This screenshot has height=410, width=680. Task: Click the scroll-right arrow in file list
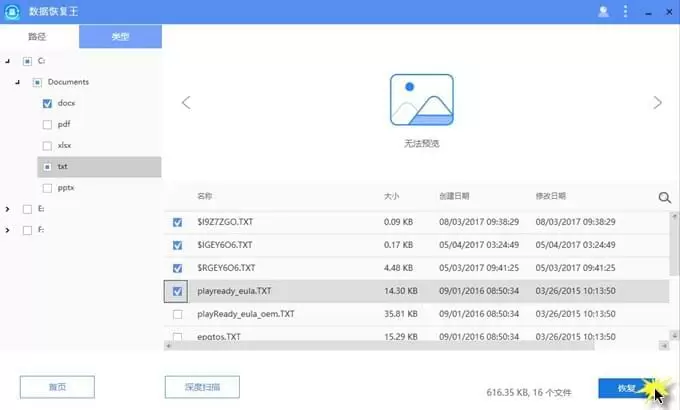coord(664,346)
